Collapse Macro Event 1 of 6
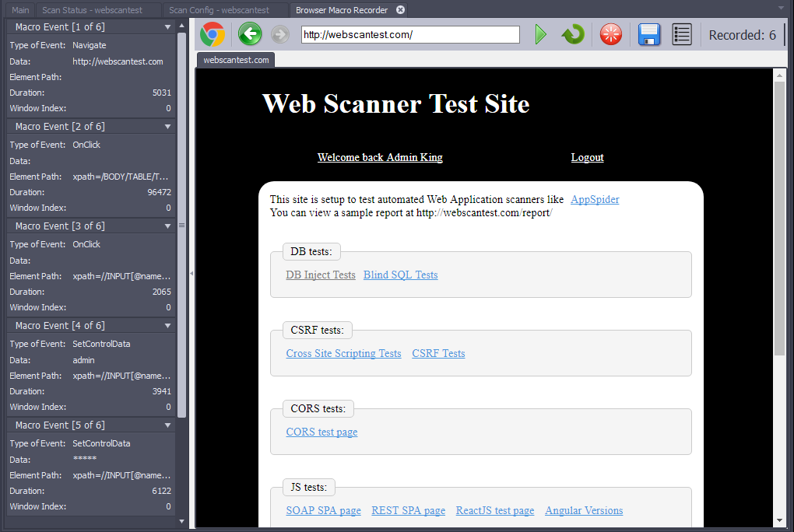 167,26
